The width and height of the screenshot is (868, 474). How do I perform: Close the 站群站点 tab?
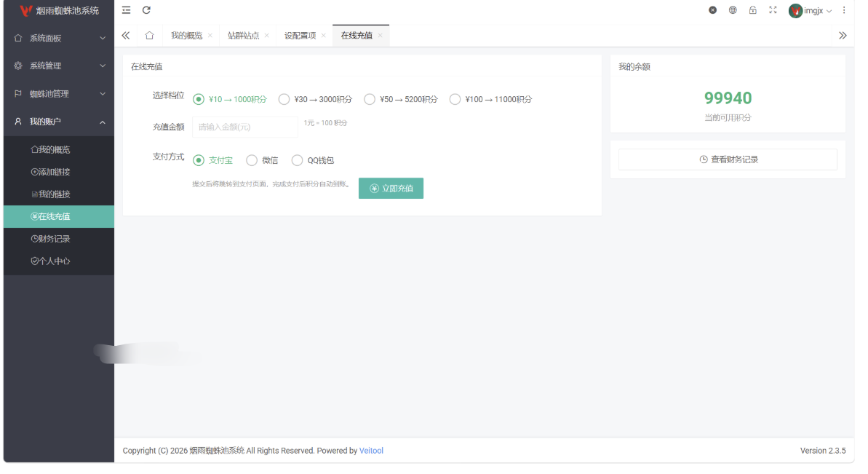point(267,36)
